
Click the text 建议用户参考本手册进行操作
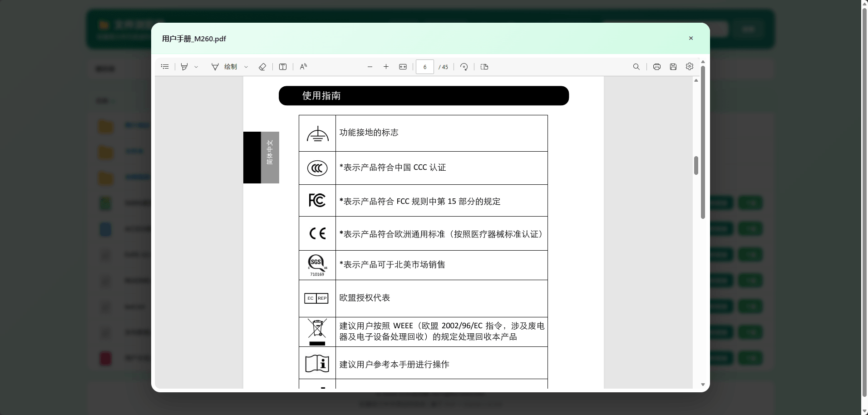coord(394,365)
